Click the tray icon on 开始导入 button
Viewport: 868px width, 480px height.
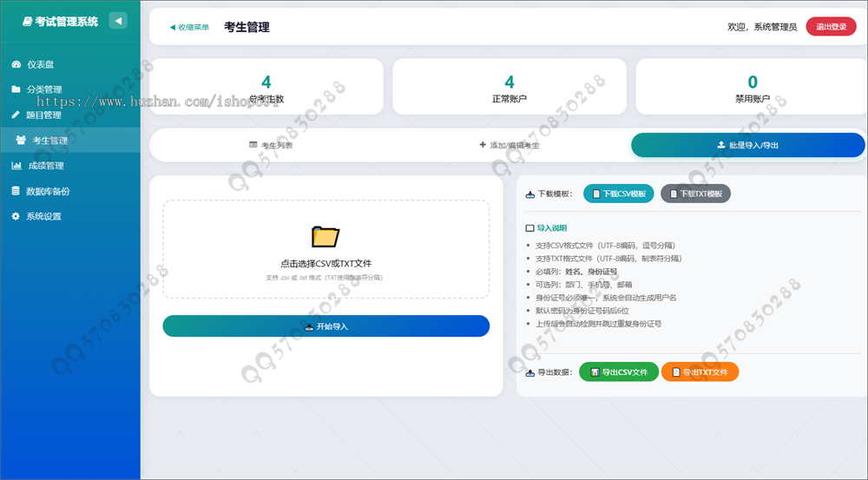[310, 326]
